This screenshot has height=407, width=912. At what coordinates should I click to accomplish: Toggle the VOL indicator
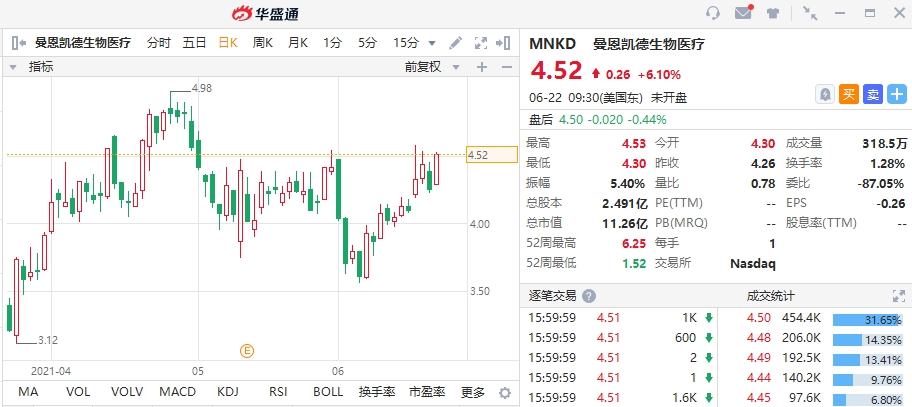point(78,392)
